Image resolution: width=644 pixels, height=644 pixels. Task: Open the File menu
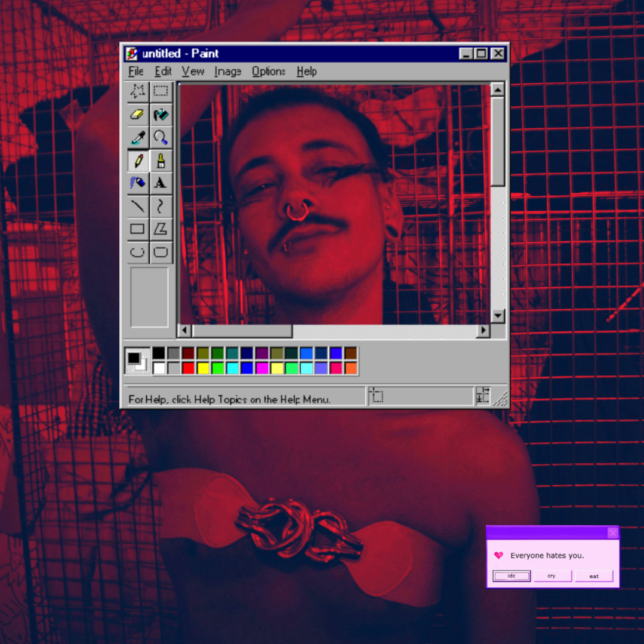(136, 72)
